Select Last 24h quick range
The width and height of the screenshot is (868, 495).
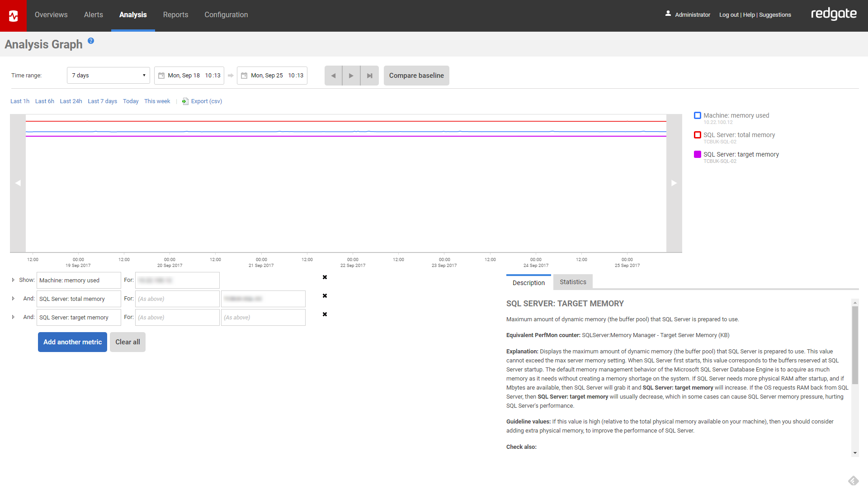[x=71, y=101]
